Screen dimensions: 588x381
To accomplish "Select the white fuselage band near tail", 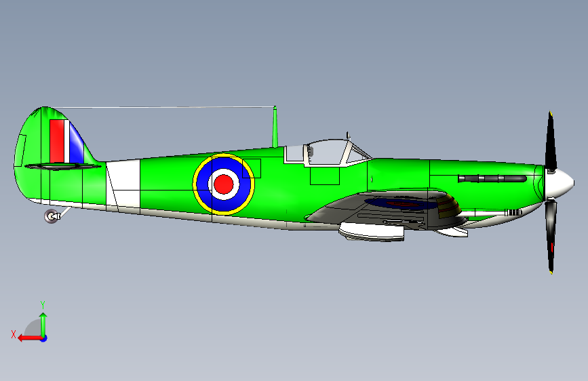I will click(x=123, y=185).
